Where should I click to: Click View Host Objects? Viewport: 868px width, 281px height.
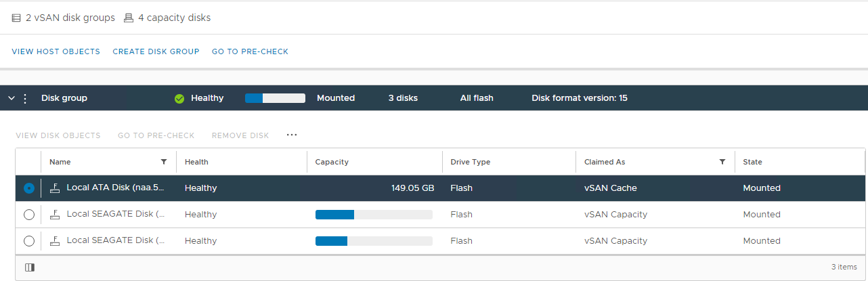tap(56, 51)
